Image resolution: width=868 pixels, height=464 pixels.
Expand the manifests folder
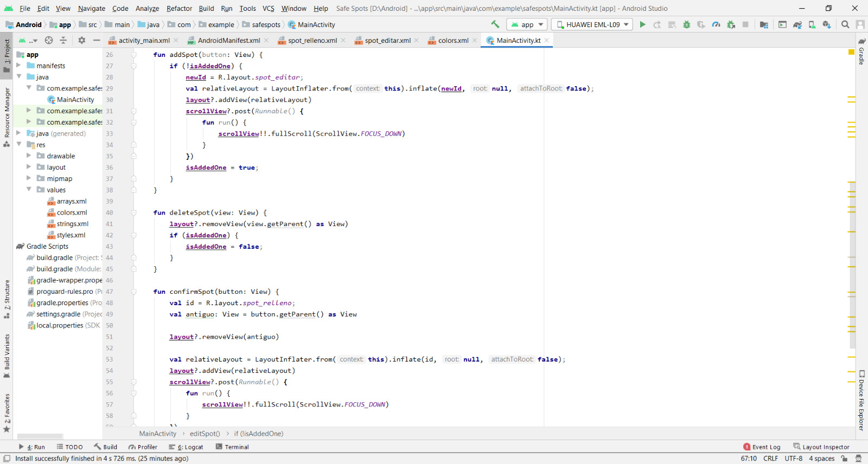coord(19,66)
